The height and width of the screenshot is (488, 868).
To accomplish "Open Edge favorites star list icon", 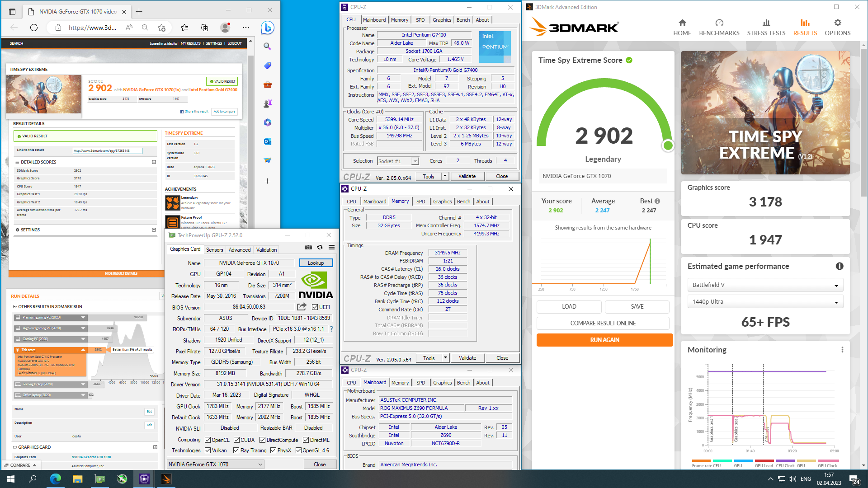I will pyautogui.click(x=184, y=28).
